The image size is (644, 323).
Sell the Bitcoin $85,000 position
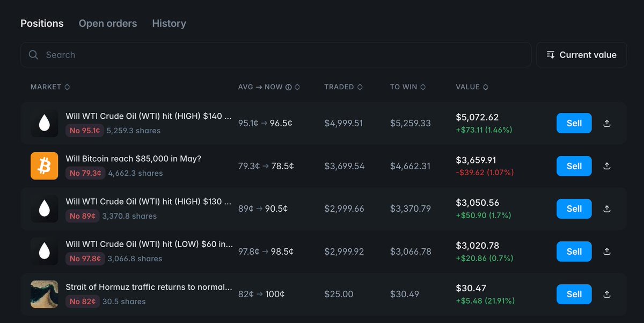coord(574,166)
